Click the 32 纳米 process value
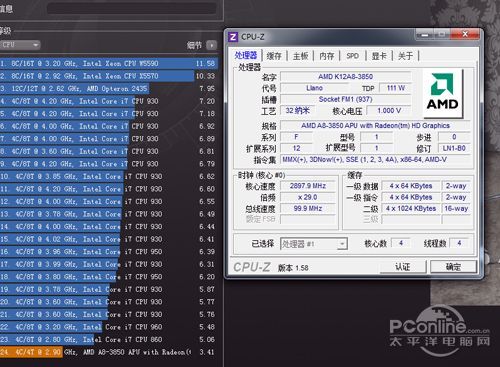Screen dimensions: 500x367 [x=297, y=110]
